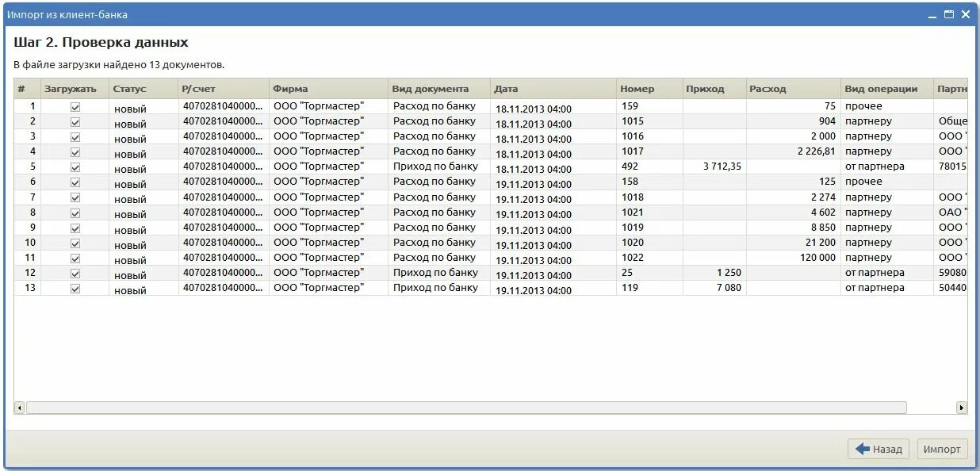Screen dimensions: 980x471
Task: Toggle the load checkbox for document 158
Action: (75, 182)
